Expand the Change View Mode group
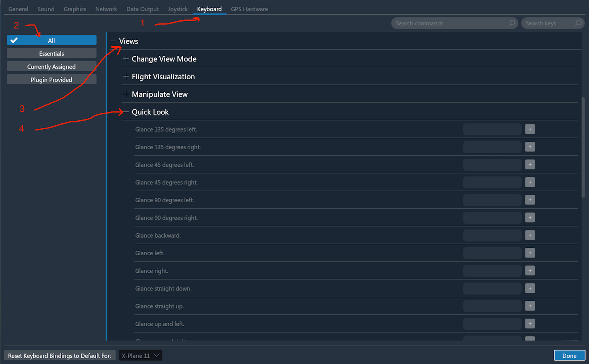Screen dimensions: 589x364 click(x=126, y=59)
